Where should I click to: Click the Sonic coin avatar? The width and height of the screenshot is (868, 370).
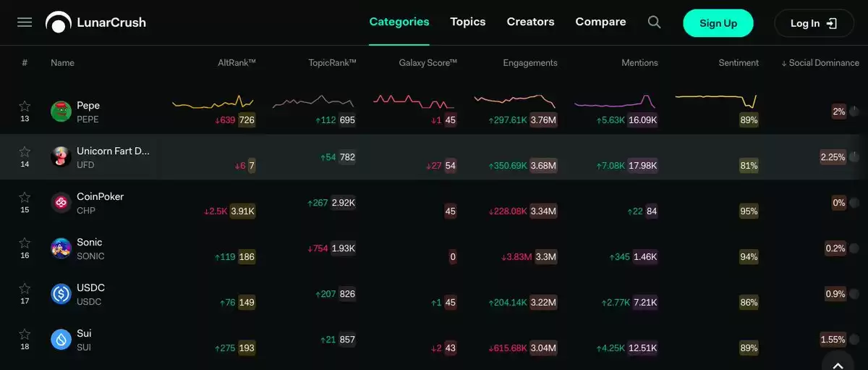point(61,248)
